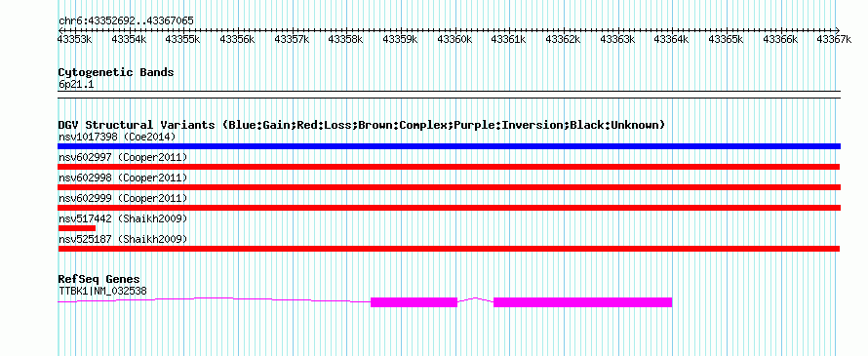Image resolution: width=868 pixels, height=356 pixels.
Task: Click the 43353k ruler tick label
Action: [x=75, y=39]
